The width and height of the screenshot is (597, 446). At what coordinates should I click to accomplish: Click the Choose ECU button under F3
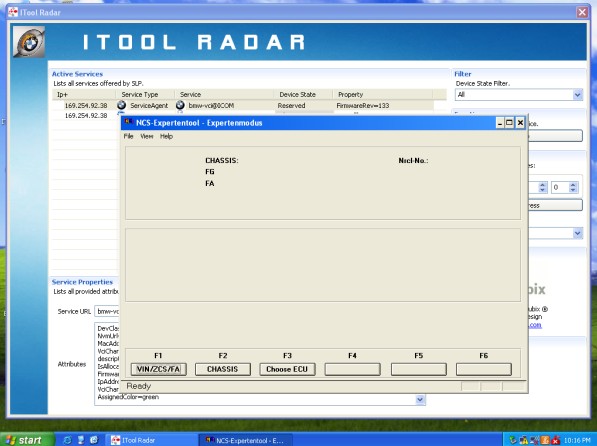click(x=287, y=369)
